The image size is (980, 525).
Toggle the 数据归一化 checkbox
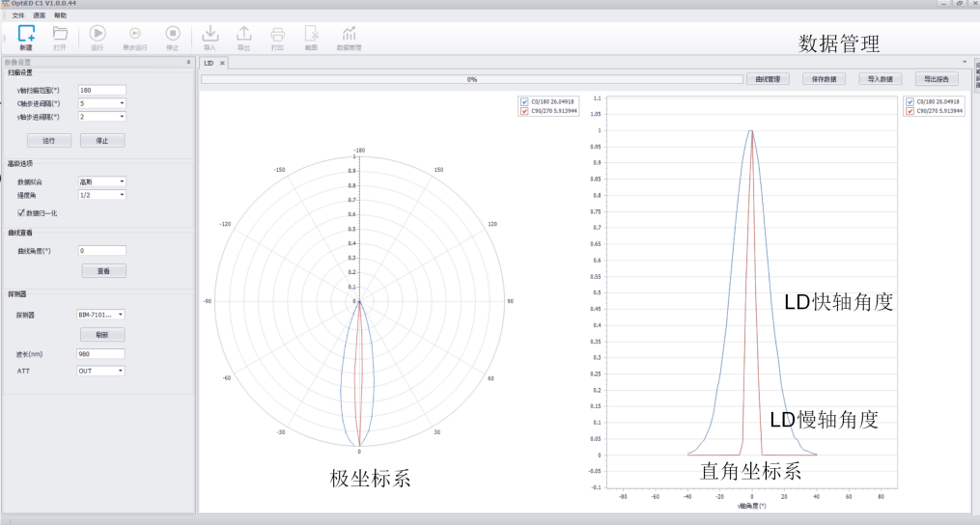[x=22, y=212]
